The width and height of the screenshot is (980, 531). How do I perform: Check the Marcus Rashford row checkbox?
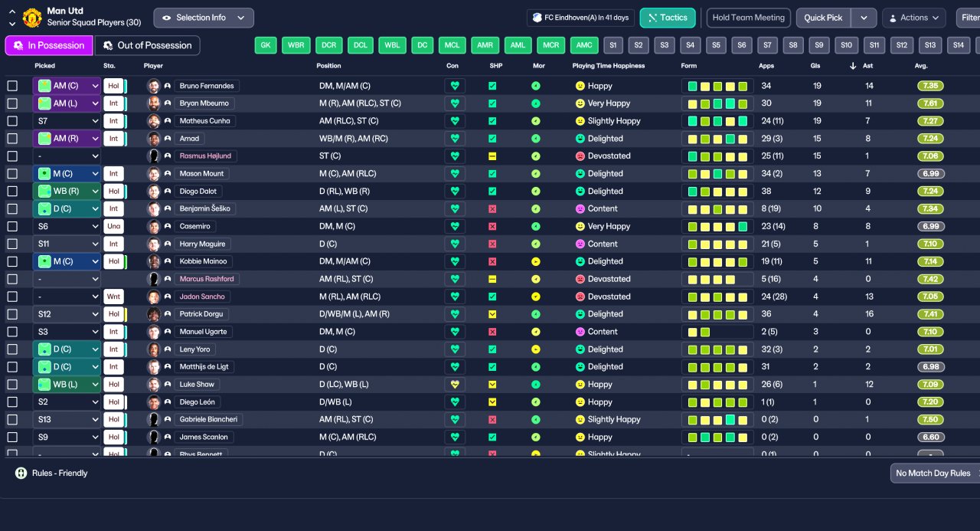pyautogui.click(x=12, y=279)
